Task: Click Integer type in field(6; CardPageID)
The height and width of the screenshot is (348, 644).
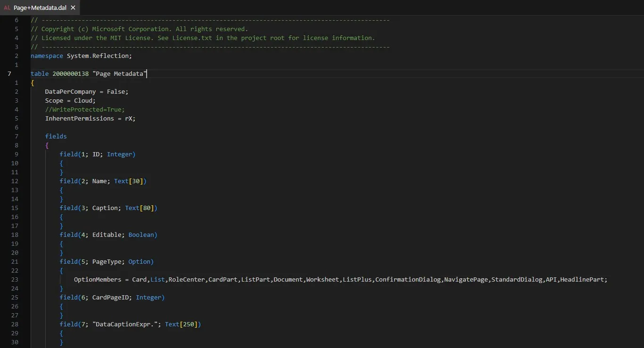Action: click(x=148, y=297)
